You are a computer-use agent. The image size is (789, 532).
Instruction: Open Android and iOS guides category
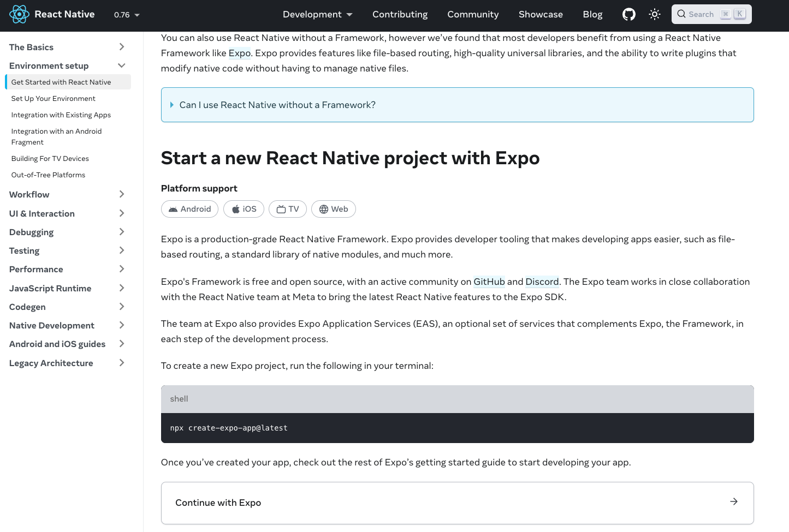point(57,344)
